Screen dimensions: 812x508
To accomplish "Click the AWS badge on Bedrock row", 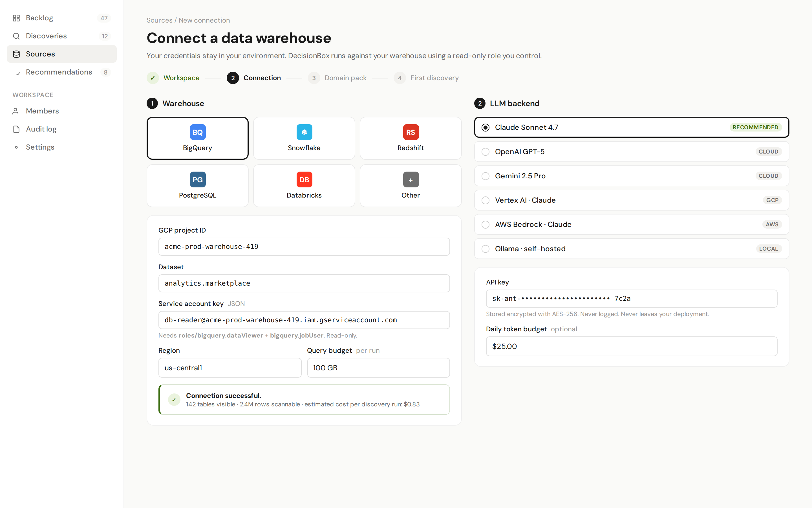I will (x=772, y=224).
